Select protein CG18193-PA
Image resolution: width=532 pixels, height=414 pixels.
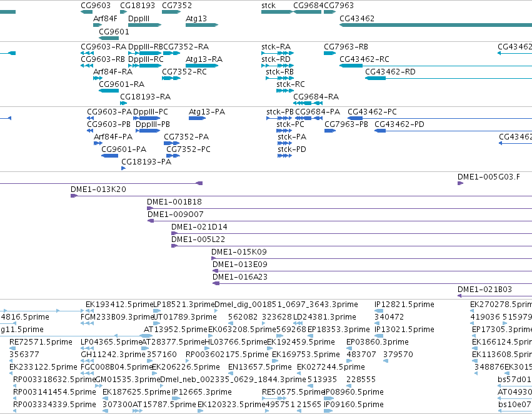click(124, 168)
